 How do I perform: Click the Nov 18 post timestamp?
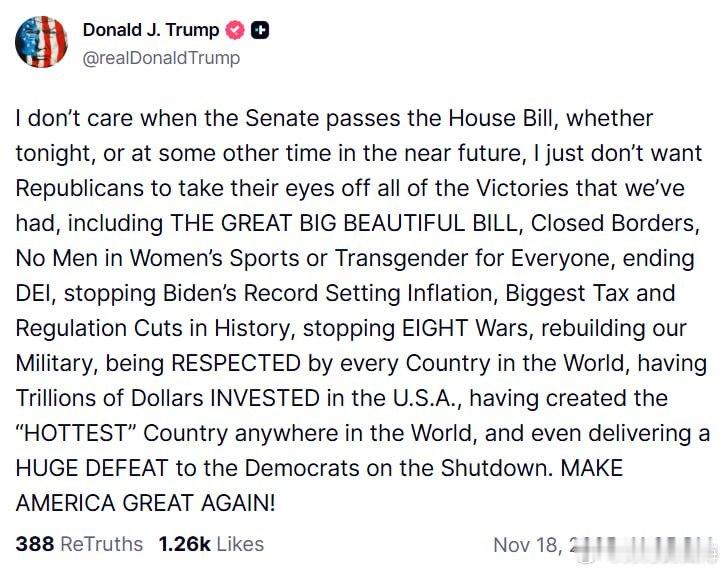(x=530, y=545)
